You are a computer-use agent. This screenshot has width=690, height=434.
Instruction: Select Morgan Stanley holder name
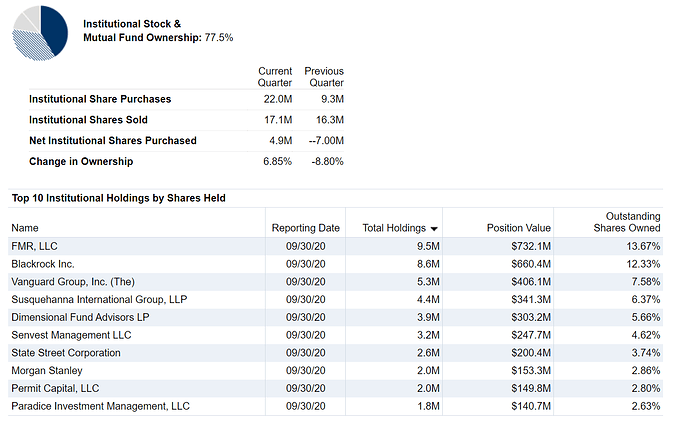[47, 371]
